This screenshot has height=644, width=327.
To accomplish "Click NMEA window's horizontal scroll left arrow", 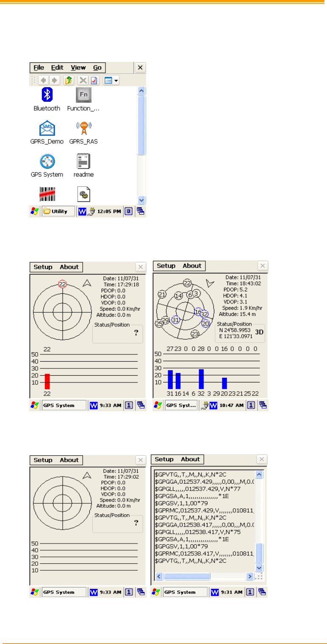I will click(x=160, y=577).
